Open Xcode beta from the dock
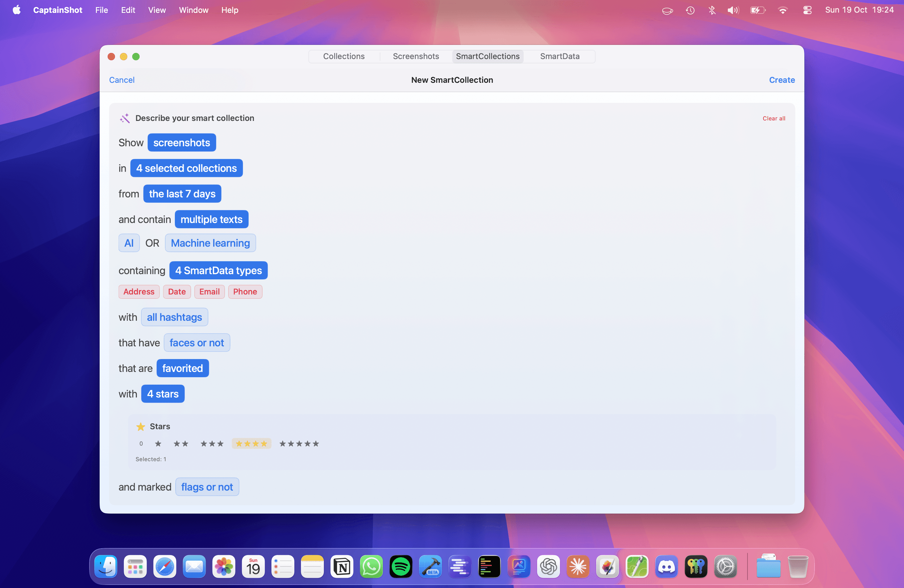This screenshot has width=904, height=588. click(x=430, y=567)
